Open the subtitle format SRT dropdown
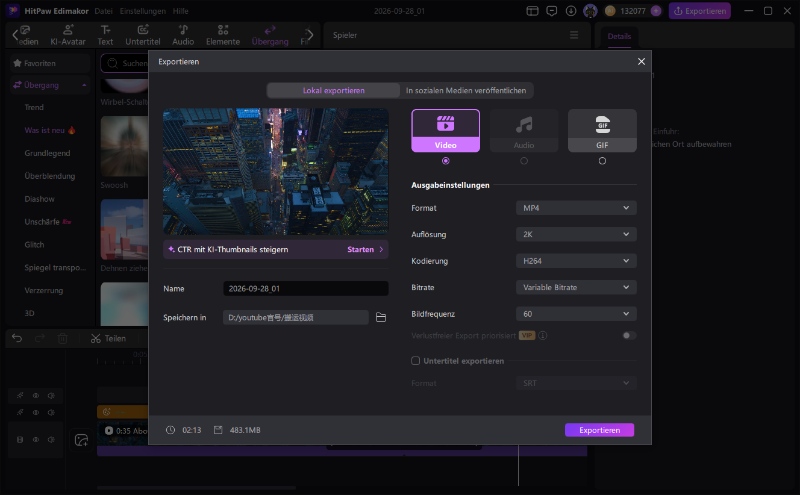Image resolution: width=800 pixels, height=495 pixels. pos(576,383)
